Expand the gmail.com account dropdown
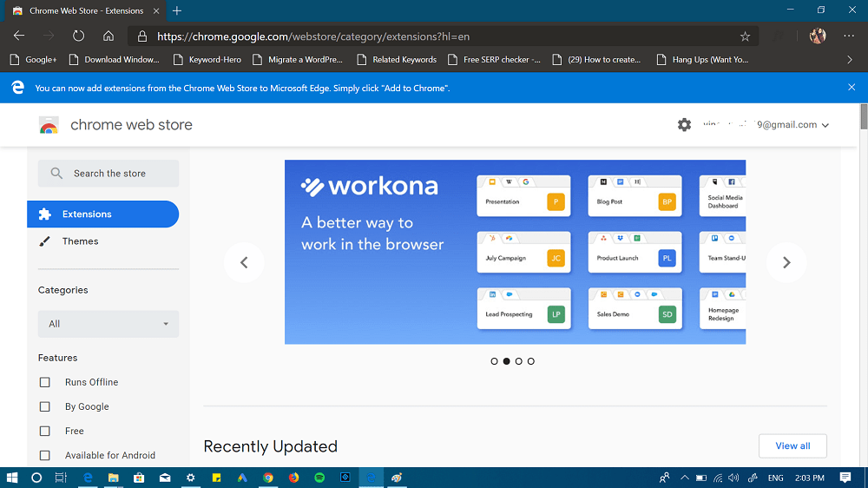Image resolution: width=868 pixels, height=488 pixels. click(825, 125)
